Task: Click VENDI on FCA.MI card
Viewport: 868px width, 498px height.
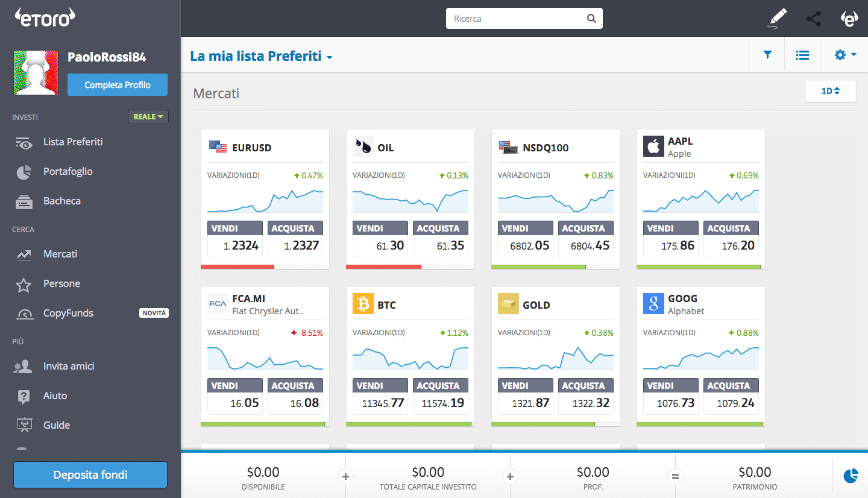Action: coord(235,396)
